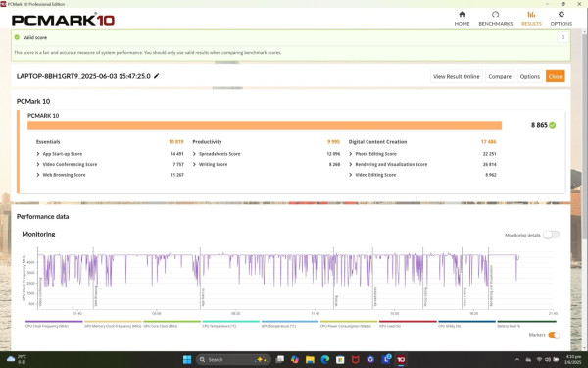Viewport: 588px width, 368px height.
Task: Open the weather widget on taskbar
Action: (17, 359)
